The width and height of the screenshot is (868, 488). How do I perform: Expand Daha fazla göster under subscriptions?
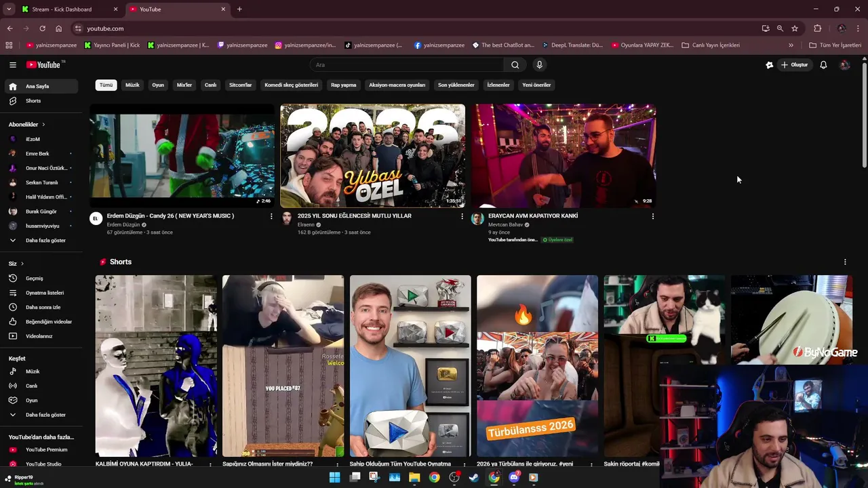40,241
